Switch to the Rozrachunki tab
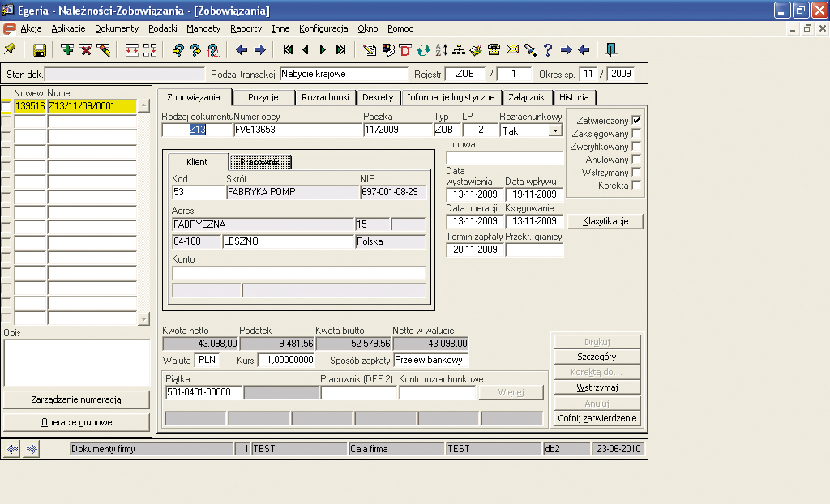The height and width of the screenshot is (504, 830). [325, 97]
